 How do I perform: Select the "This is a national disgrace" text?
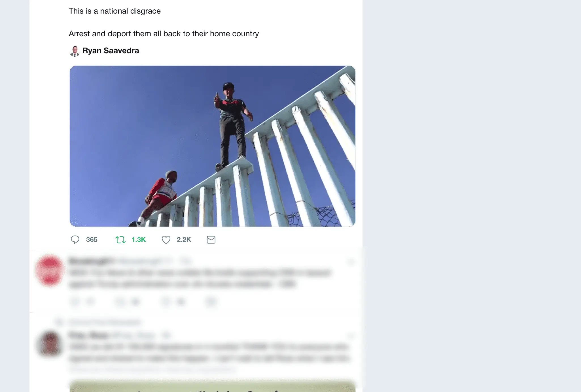[x=115, y=11]
